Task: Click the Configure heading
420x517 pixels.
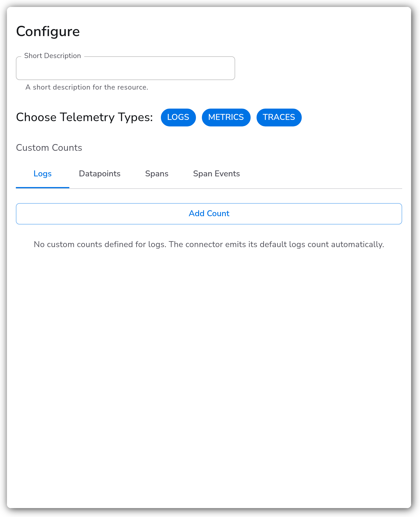Action: point(48,32)
